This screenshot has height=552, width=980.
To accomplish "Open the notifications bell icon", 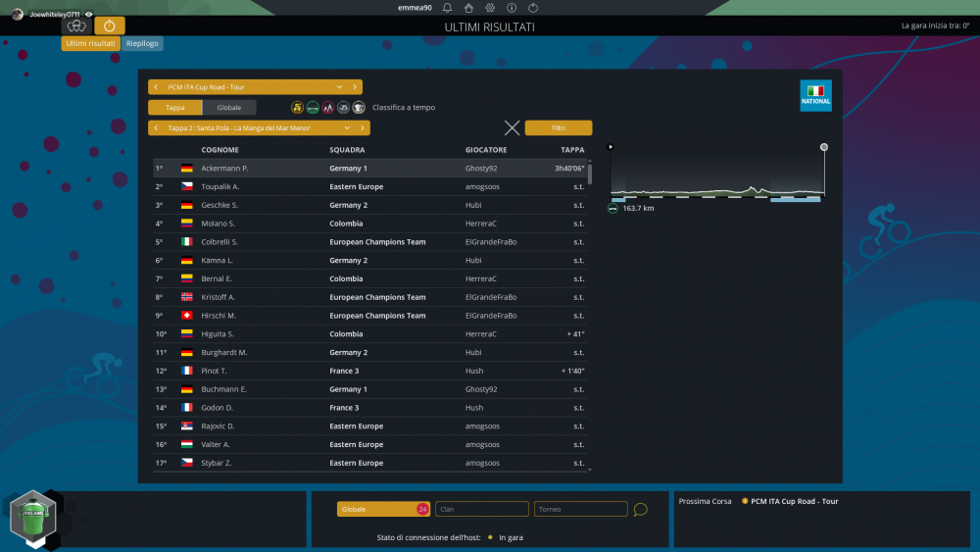I will [x=447, y=8].
